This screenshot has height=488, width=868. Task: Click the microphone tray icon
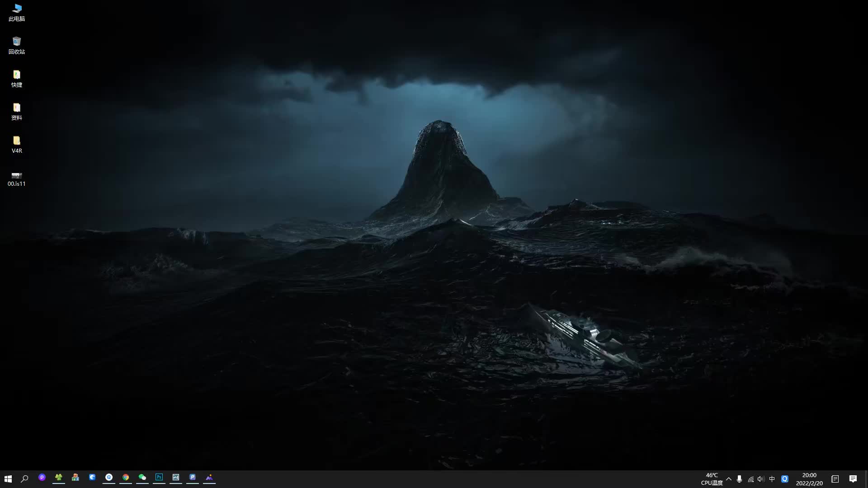click(x=739, y=479)
